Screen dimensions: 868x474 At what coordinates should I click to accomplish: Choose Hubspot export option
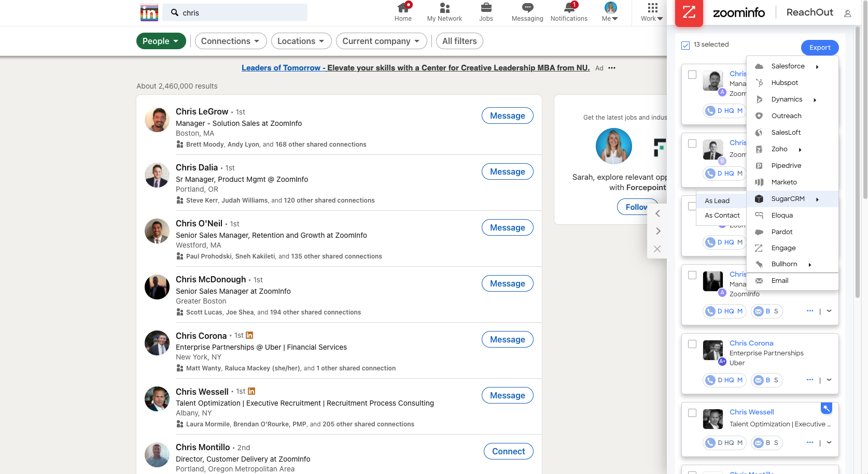(792, 83)
